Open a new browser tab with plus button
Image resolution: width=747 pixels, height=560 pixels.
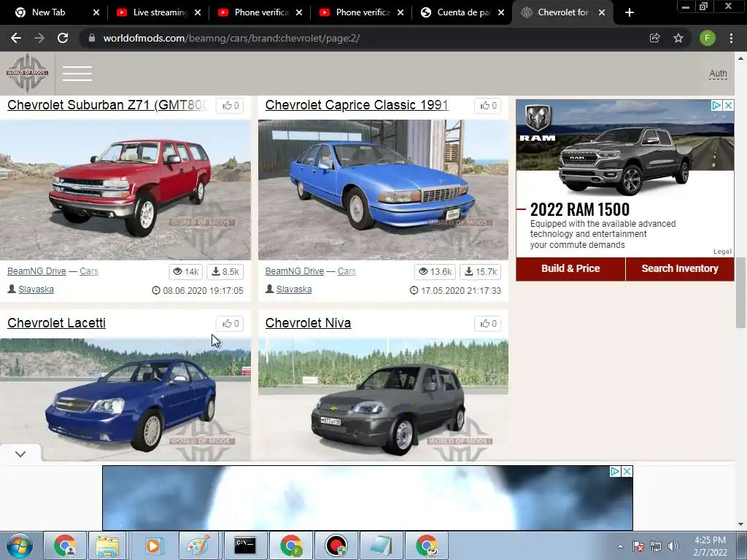pos(630,12)
